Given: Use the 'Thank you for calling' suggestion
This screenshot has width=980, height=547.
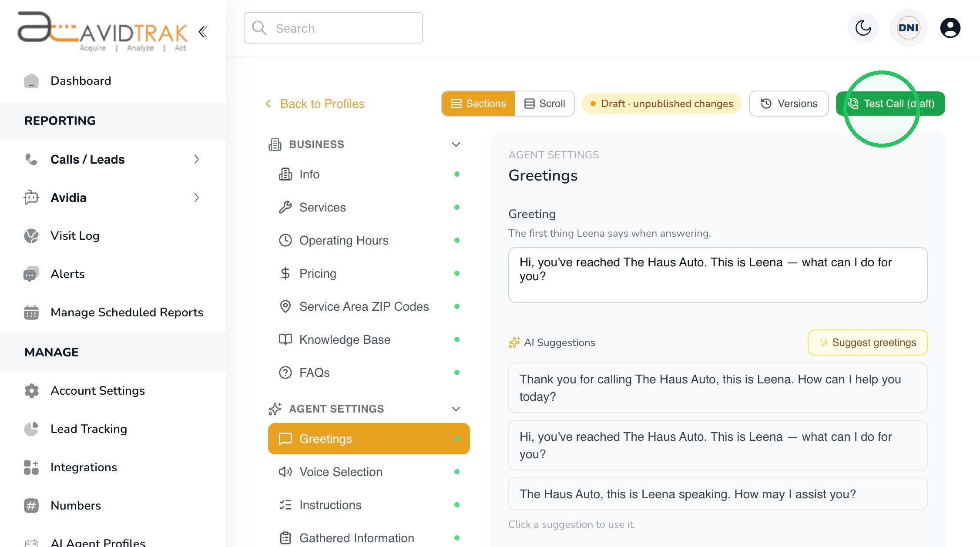Looking at the screenshot, I should (718, 388).
